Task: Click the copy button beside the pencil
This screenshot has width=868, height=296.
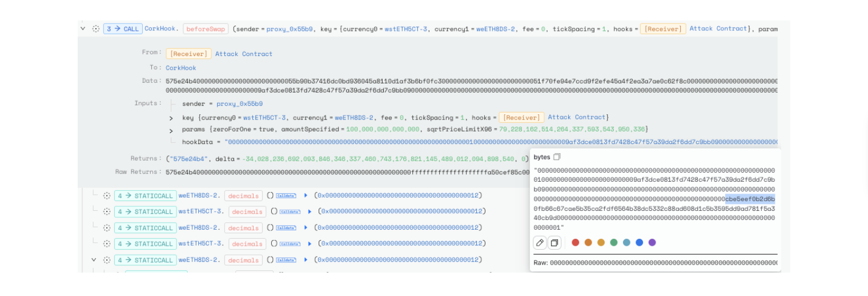Action: (x=554, y=243)
